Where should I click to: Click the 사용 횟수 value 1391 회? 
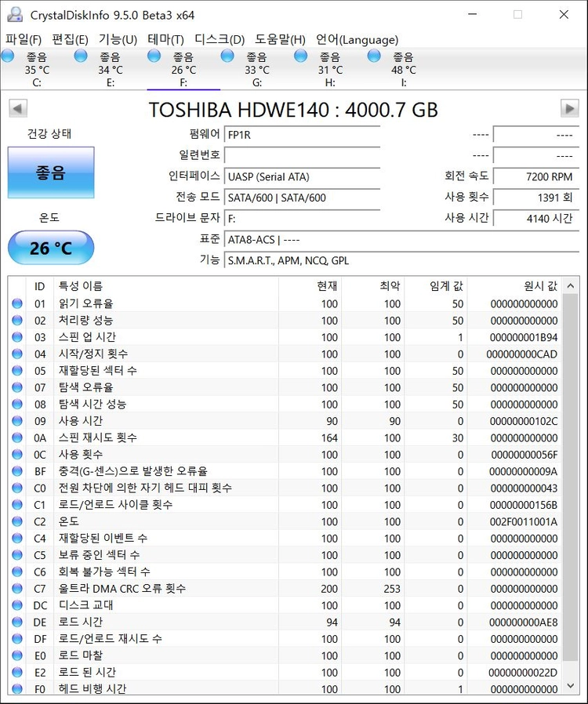tap(536, 198)
